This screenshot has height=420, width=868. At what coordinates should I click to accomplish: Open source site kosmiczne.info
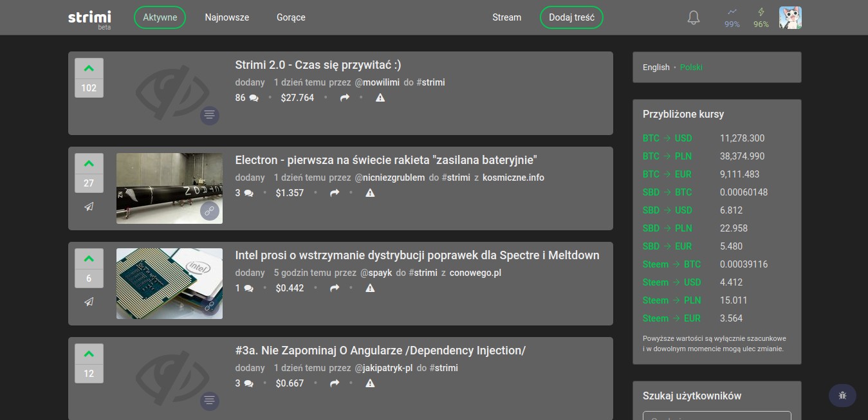(x=513, y=178)
